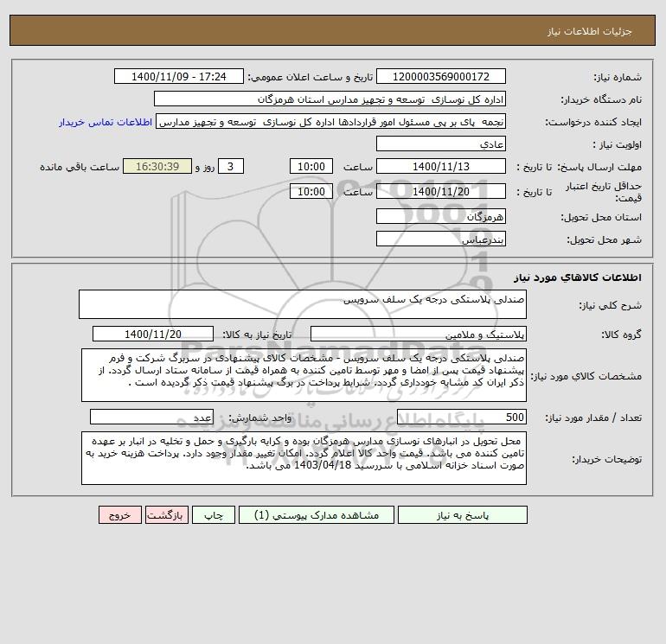This screenshot has height=644, width=666.
Task: Click label 'ایجاد کننده درخواست:'
Action: click(593, 122)
